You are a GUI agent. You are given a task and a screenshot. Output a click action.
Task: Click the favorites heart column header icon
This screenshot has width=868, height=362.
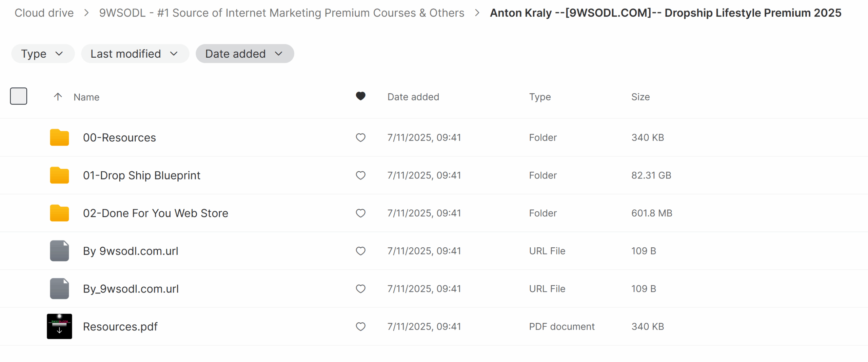click(360, 96)
